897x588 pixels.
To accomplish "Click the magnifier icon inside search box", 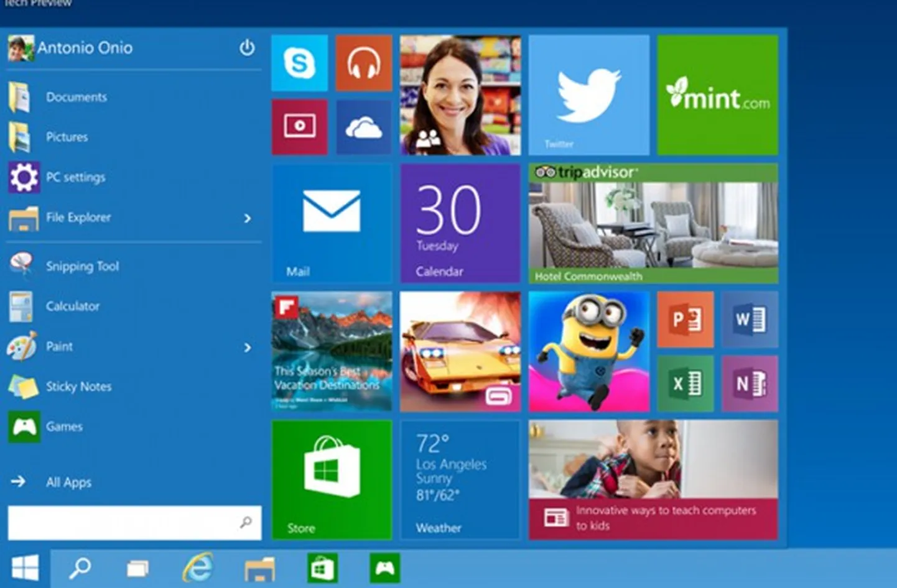I will pos(246,522).
